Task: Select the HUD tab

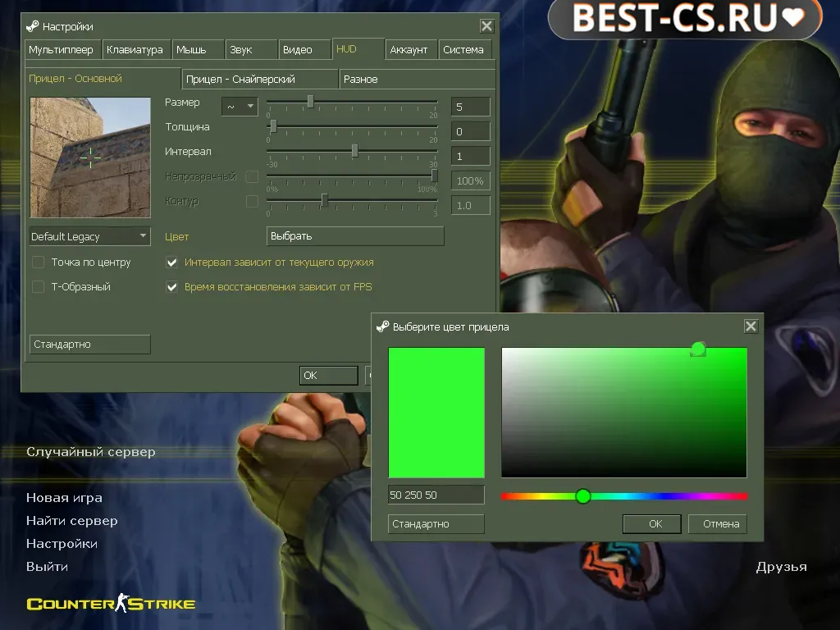Action: pyautogui.click(x=358, y=48)
